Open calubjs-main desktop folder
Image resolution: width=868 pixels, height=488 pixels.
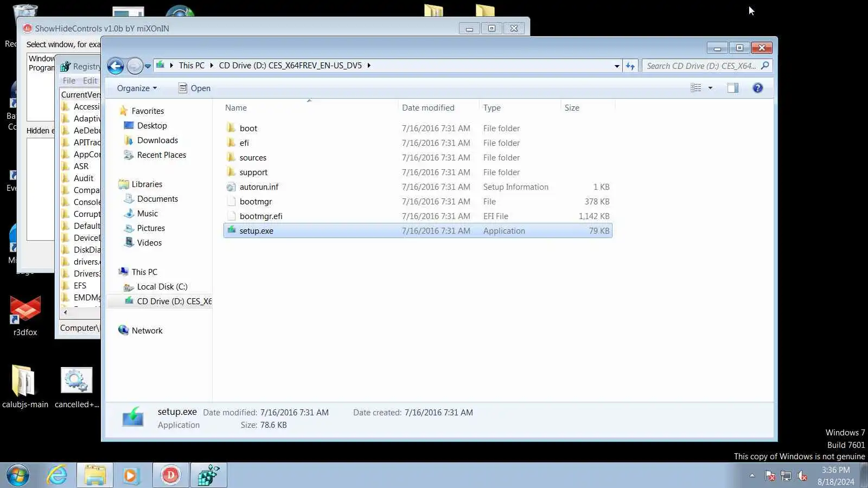[25, 387]
